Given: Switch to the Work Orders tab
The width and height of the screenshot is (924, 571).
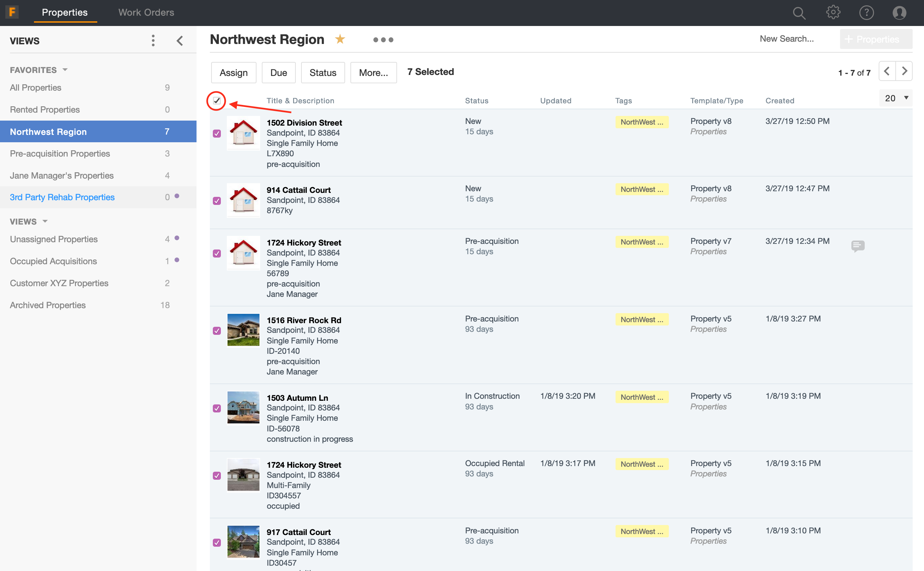Looking at the screenshot, I should [x=146, y=12].
